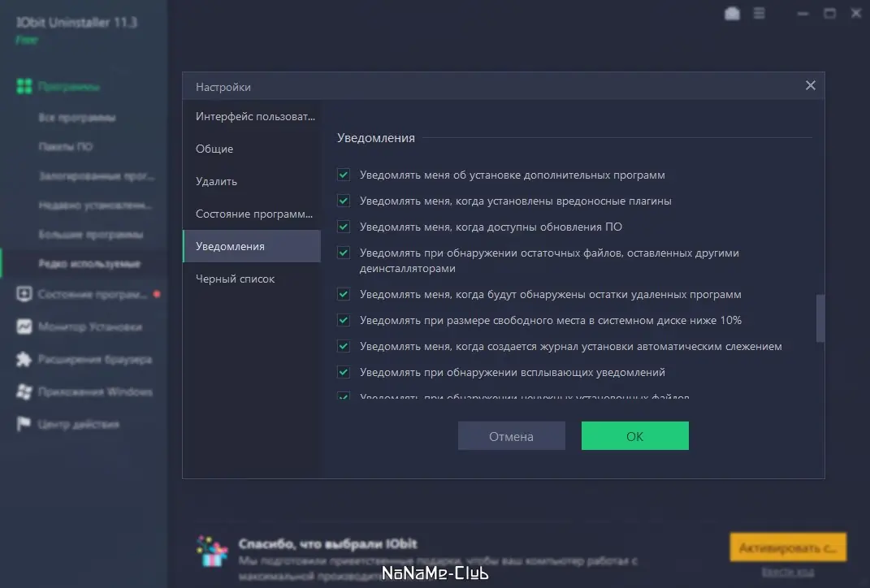Screen dimensions: 870x588
Task: Select the Уведомления settings tab
Action: coord(252,246)
